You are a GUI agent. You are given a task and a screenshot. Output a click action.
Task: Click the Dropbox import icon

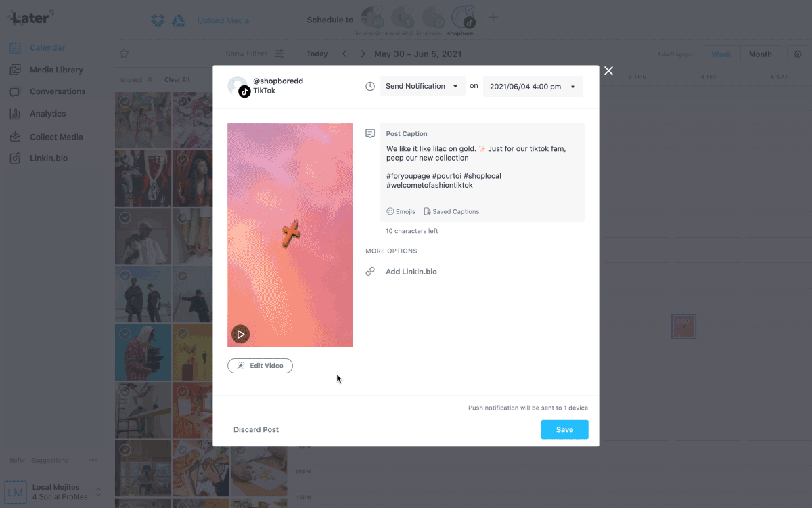point(158,20)
